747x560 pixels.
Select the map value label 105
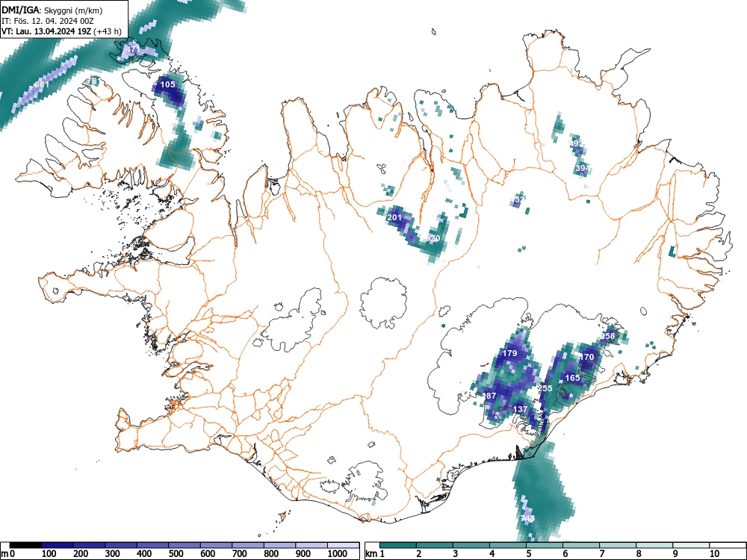(167, 84)
